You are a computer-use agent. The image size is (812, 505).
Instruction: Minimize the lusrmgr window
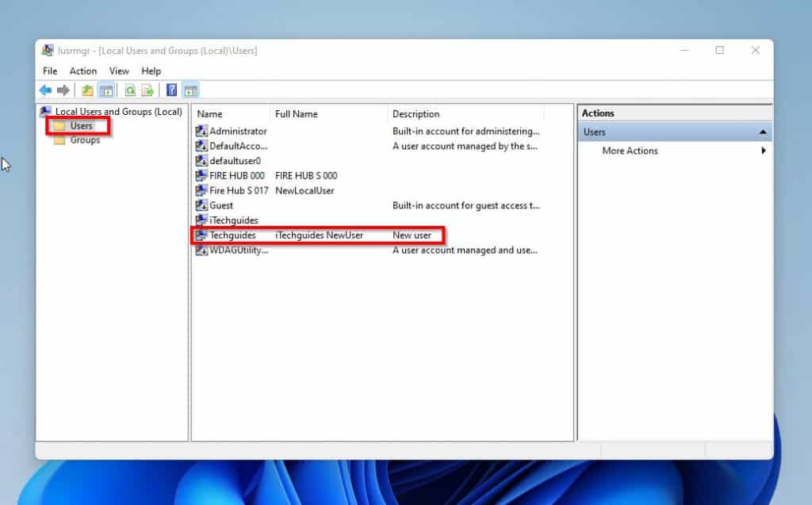(x=684, y=50)
